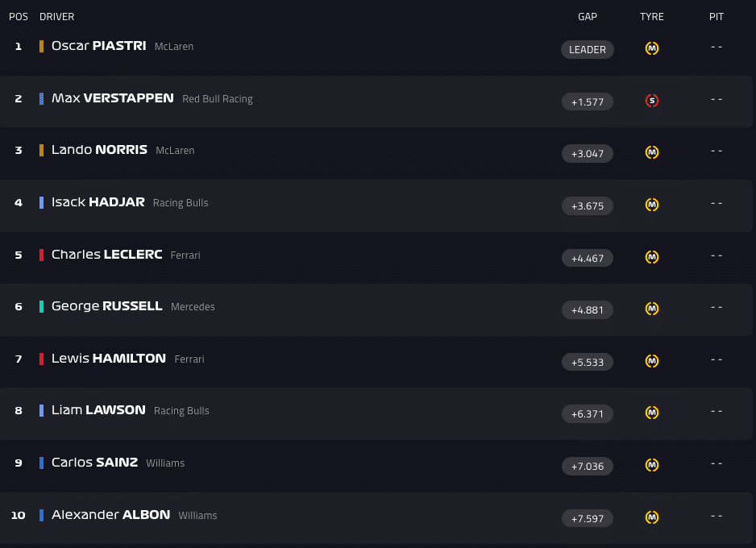Viewport: 756px width, 548px height.
Task: Click the teal Mercedes color bar beside Russell
Action: click(x=41, y=306)
